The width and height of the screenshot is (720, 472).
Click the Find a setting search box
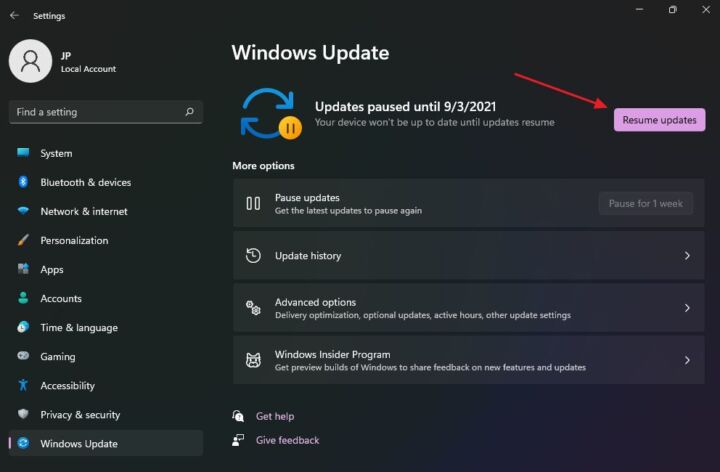[106, 112]
